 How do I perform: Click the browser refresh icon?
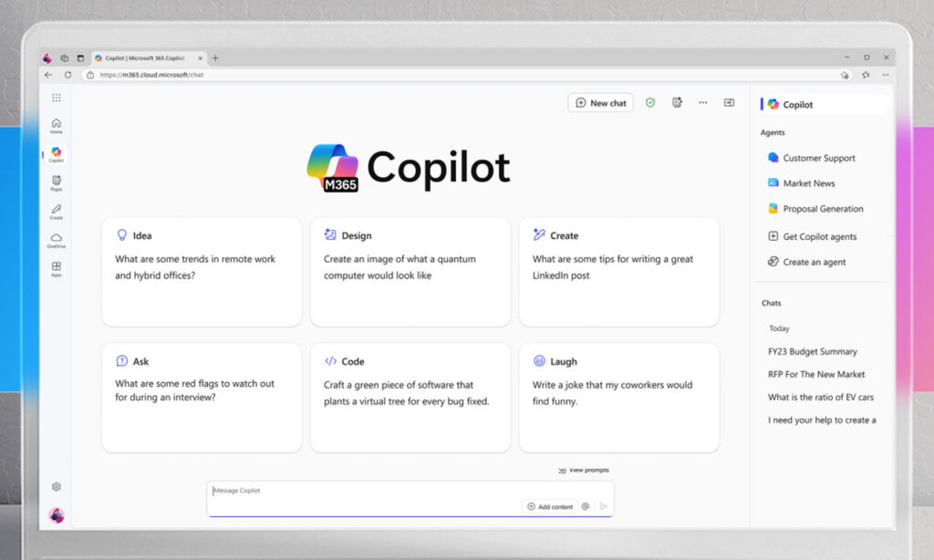click(67, 75)
